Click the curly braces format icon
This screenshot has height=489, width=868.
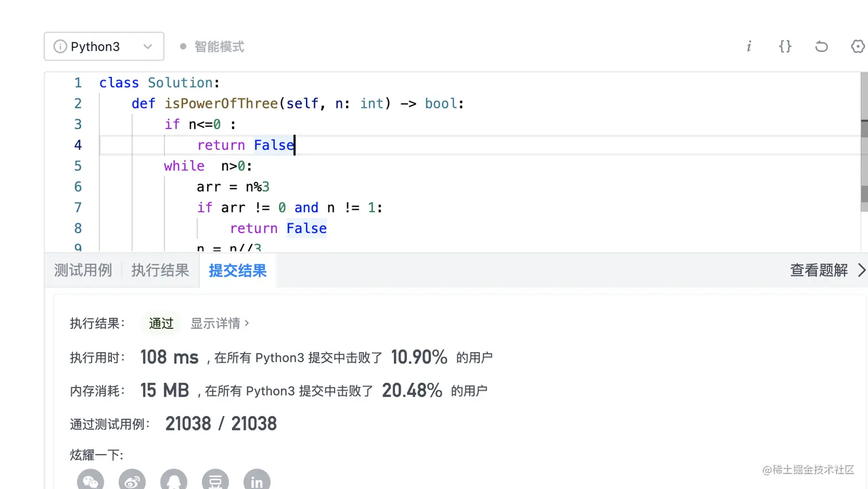click(x=785, y=46)
